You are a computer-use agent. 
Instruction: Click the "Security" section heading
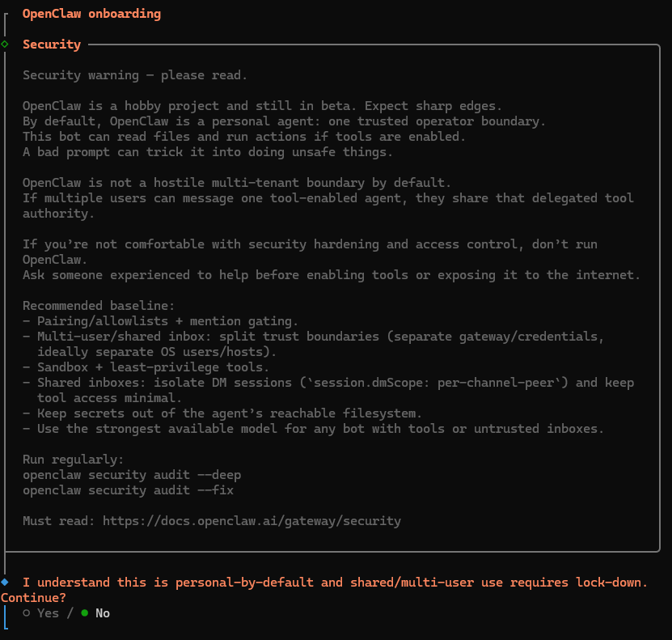point(52,45)
